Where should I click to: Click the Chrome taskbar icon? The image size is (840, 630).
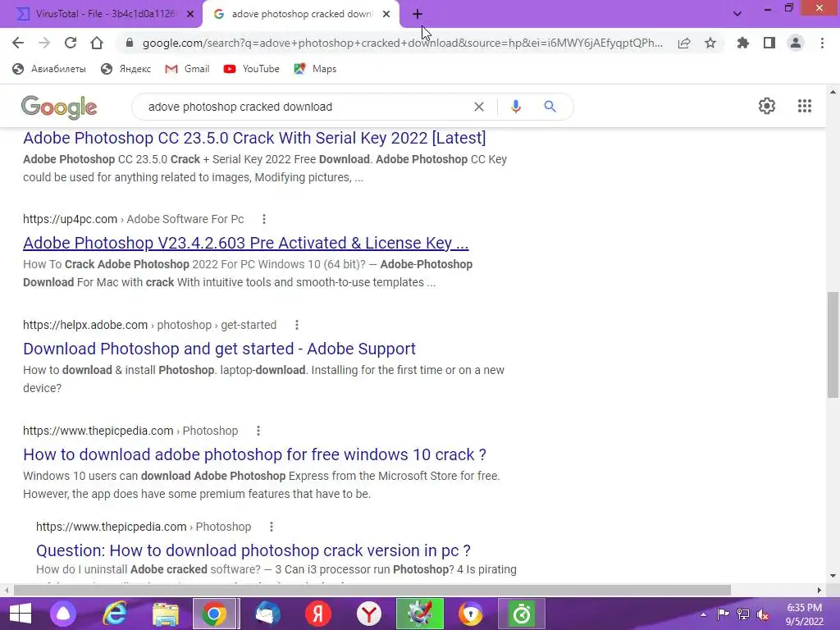[x=214, y=614]
